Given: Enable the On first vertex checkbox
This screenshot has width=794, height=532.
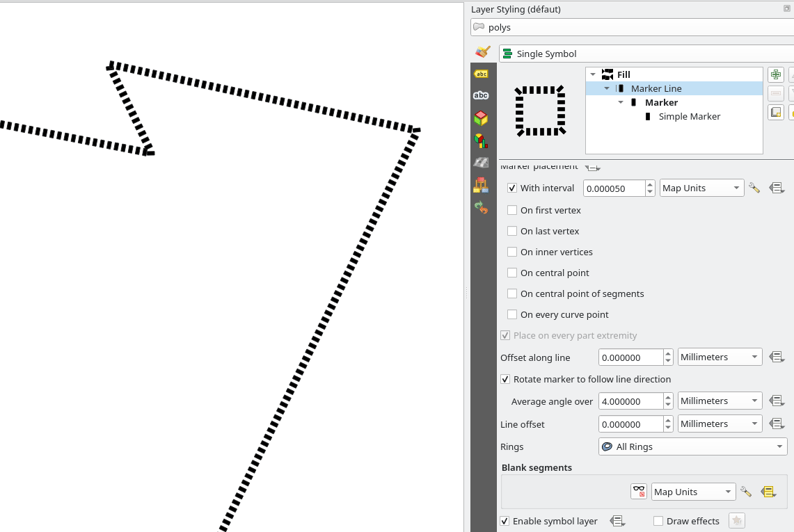Looking at the screenshot, I should [x=512, y=210].
